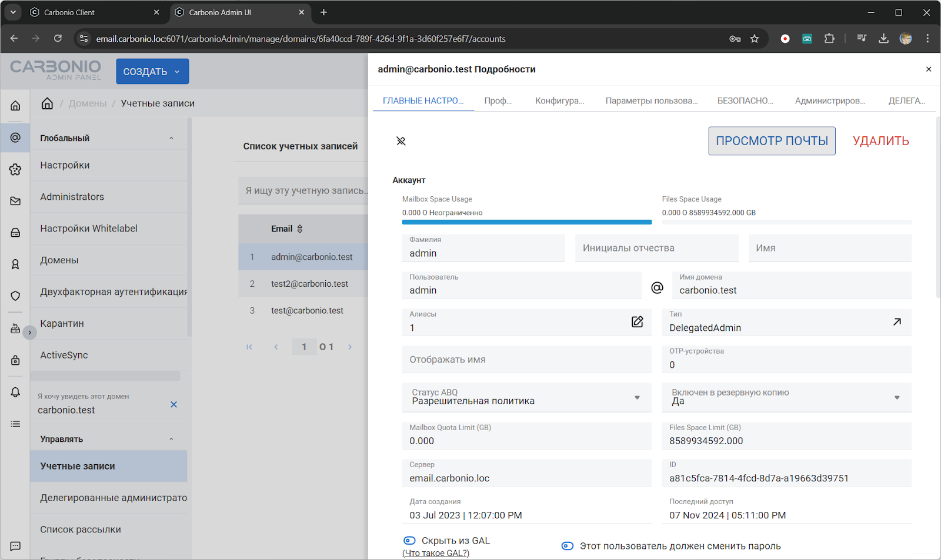Open 'Настройки Whitelabel' in sidebar
Screen dimensions: 941x560
[x=109, y=229]
